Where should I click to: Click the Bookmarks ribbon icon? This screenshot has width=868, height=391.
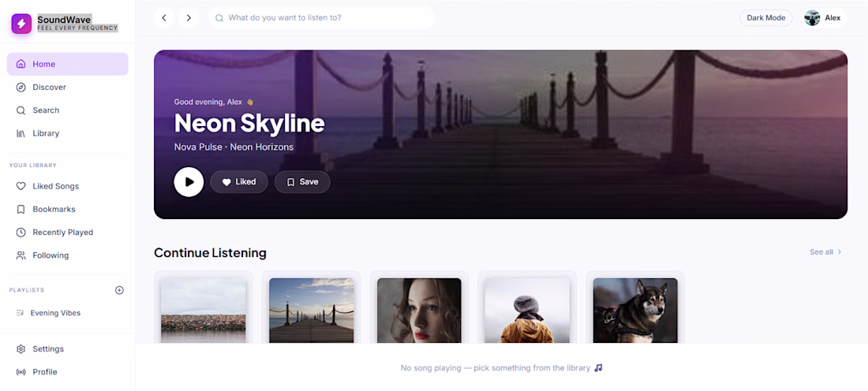(21, 210)
